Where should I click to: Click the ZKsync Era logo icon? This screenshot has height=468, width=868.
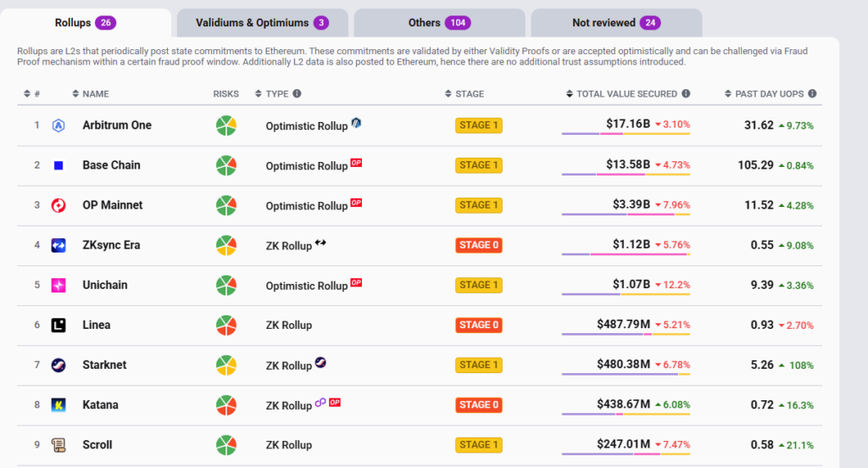coord(58,245)
